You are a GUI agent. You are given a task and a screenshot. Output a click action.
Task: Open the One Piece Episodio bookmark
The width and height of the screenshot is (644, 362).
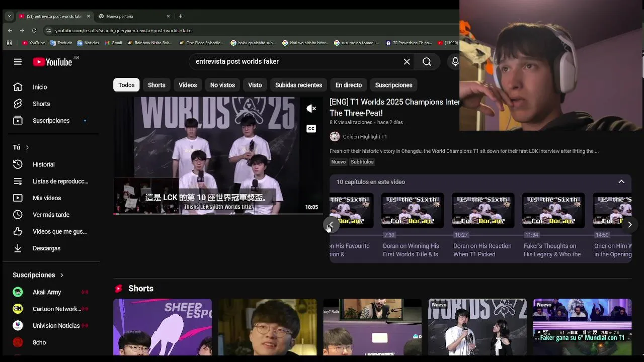(x=201, y=43)
